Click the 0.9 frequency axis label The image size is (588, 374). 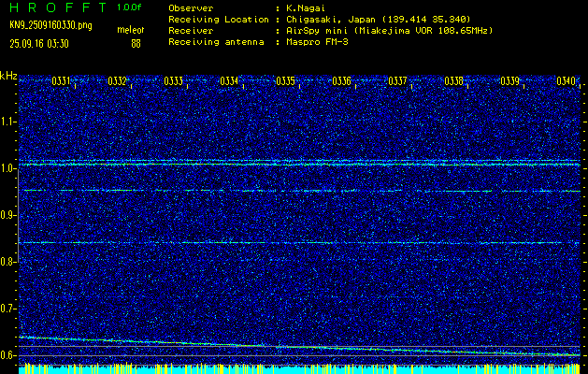click(8, 215)
